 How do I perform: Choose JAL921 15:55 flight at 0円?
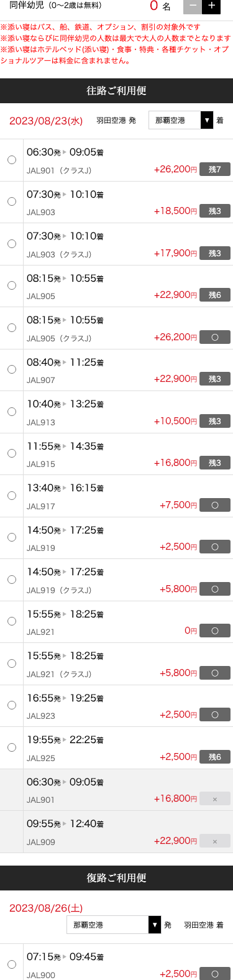coord(12,621)
